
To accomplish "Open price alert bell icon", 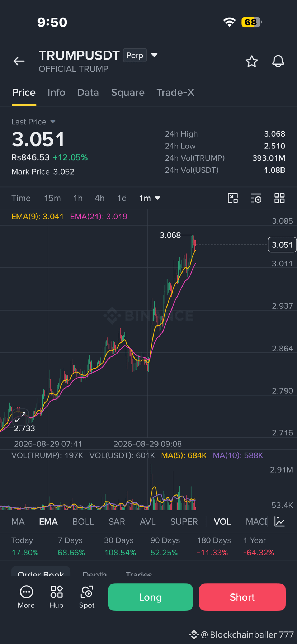I will (278, 61).
